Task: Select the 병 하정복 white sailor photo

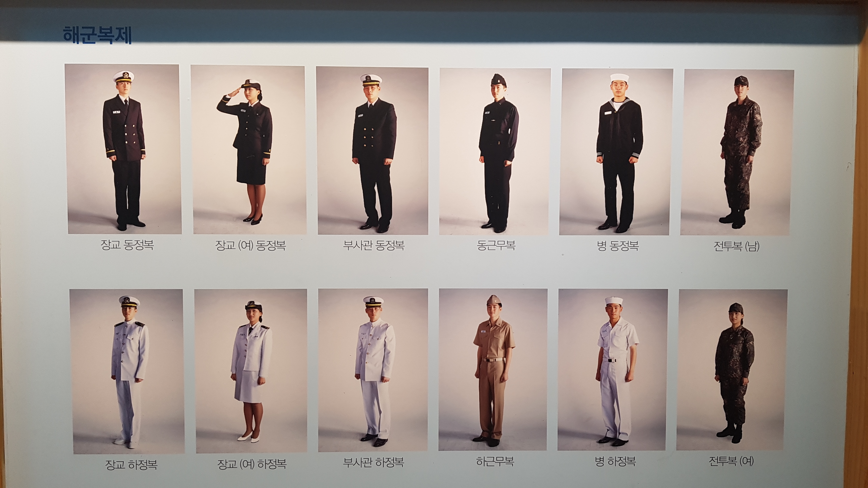Action: (613, 370)
